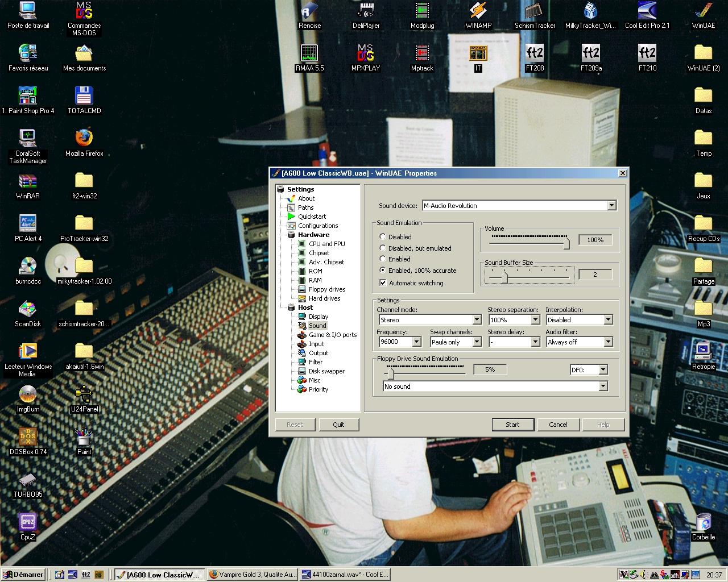This screenshot has height=582, width=728.
Task: Open Floppy drives settings page
Action: [327, 289]
